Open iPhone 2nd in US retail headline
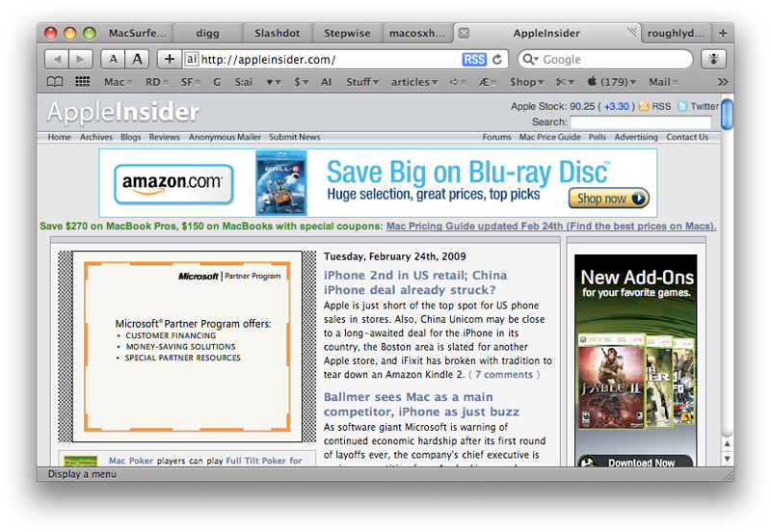Screen dimensions: 771x532 [415, 282]
